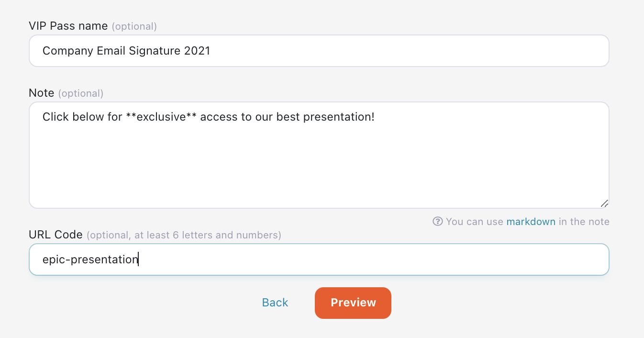Go back using the Back link
The image size is (644, 338).
click(275, 303)
